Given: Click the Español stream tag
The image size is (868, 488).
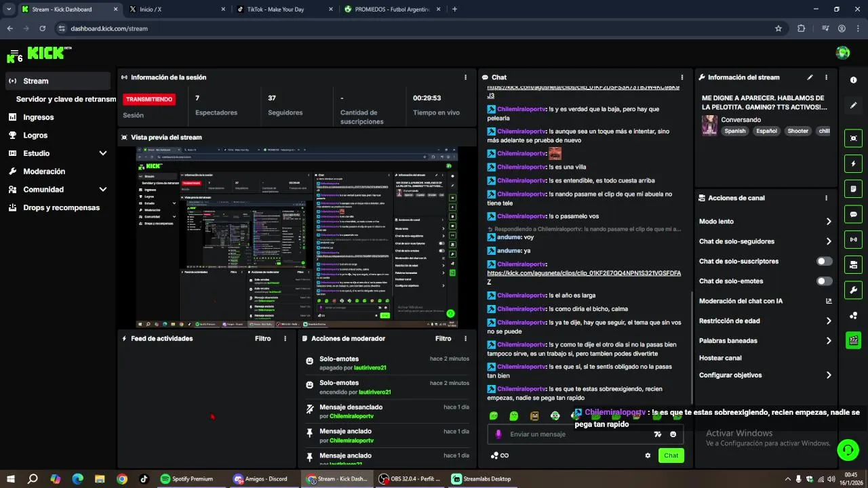Looking at the screenshot, I should 766,131.
